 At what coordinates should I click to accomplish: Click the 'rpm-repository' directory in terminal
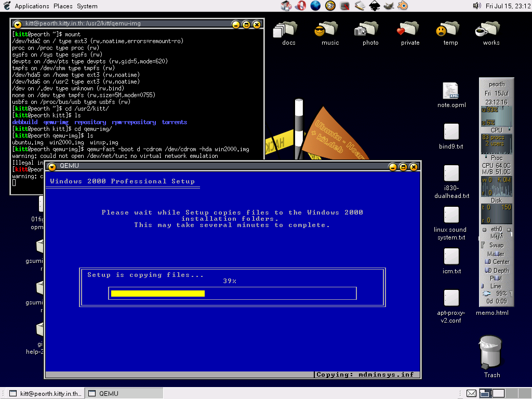tap(134, 122)
